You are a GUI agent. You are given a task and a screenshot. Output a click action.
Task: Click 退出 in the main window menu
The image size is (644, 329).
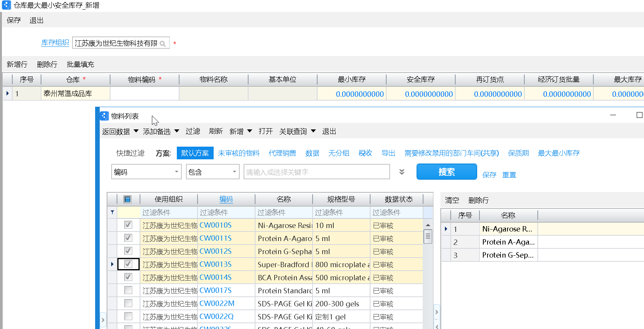click(x=36, y=20)
